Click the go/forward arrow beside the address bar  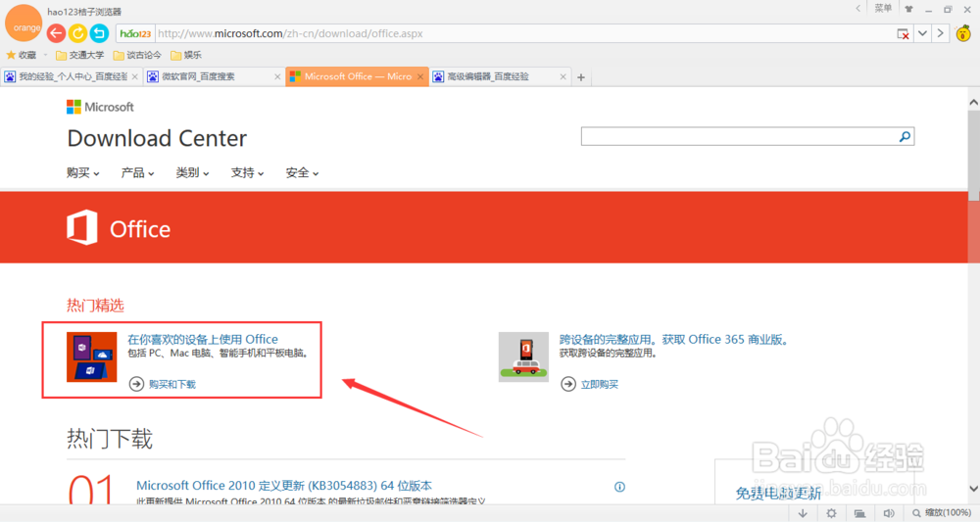(940, 33)
